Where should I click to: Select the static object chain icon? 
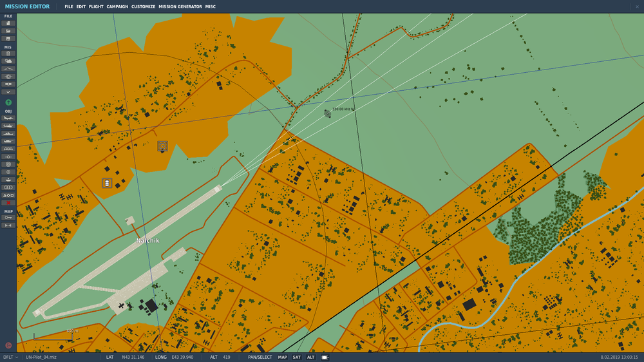pyautogui.click(x=8, y=149)
